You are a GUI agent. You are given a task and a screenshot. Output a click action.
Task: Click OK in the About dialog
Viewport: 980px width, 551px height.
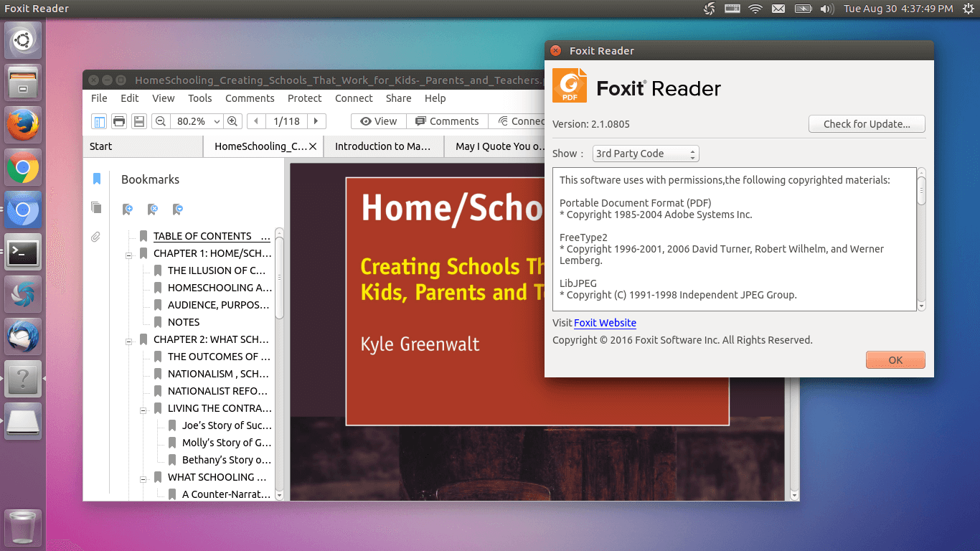895,360
